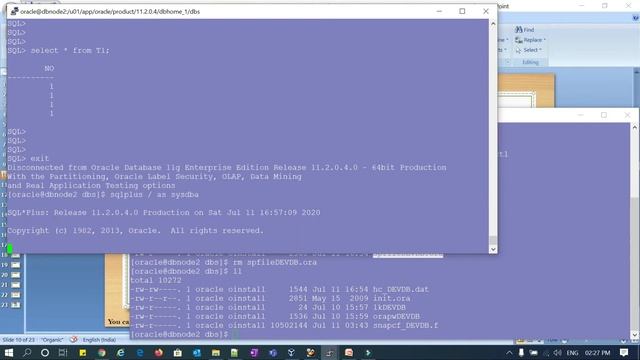Open Outlook from the taskbar

click(x=197, y=353)
